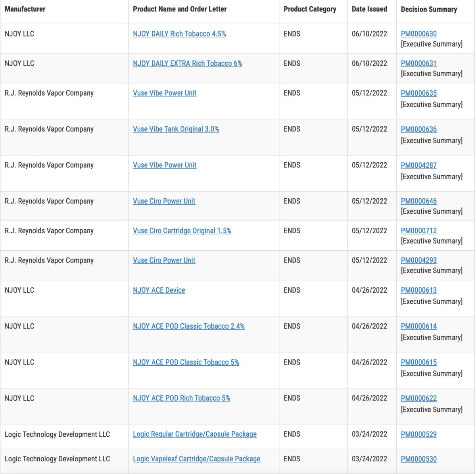Open the NJOY DAILY EXTRA Rich Tobacco 6% link
The image size is (476, 474).
pyautogui.click(x=188, y=63)
